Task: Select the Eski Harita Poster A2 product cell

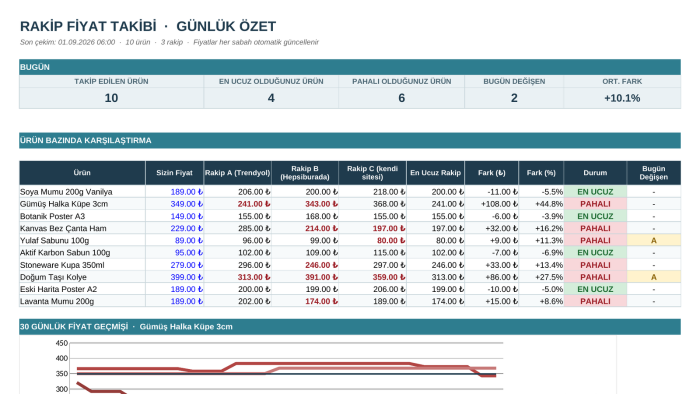Action: pos(82,289)
